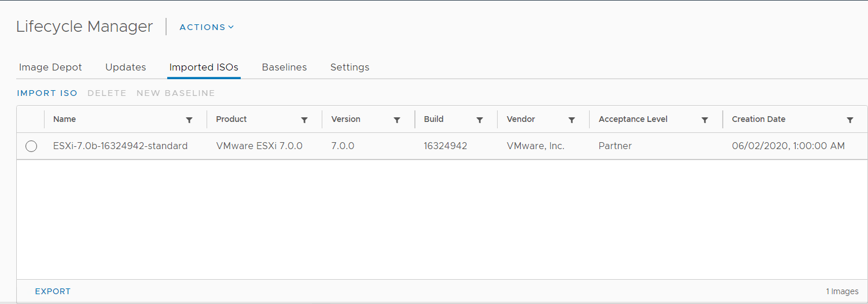Open the Creation Date column filter
Screen dimensions: 868x304
tap(850, 120)
